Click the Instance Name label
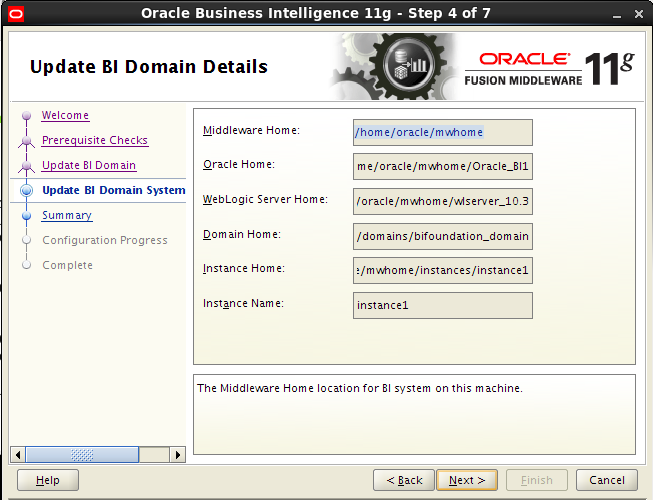 [244, 303]
